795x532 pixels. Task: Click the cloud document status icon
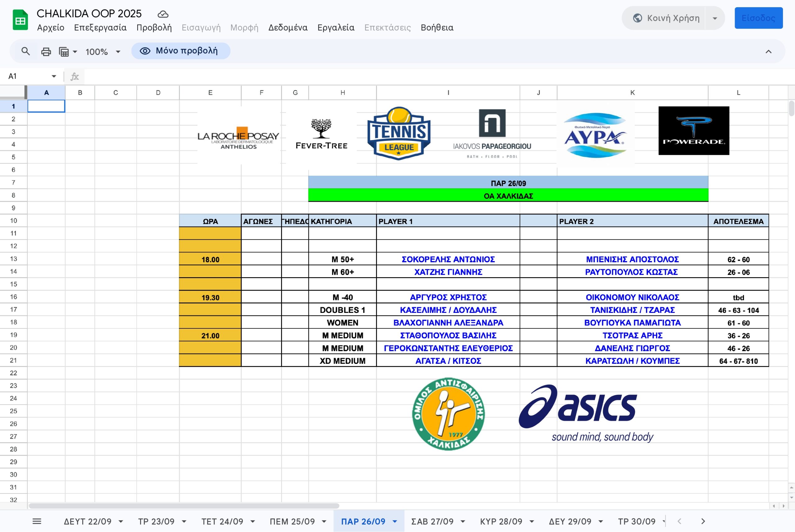coord(163,14)
